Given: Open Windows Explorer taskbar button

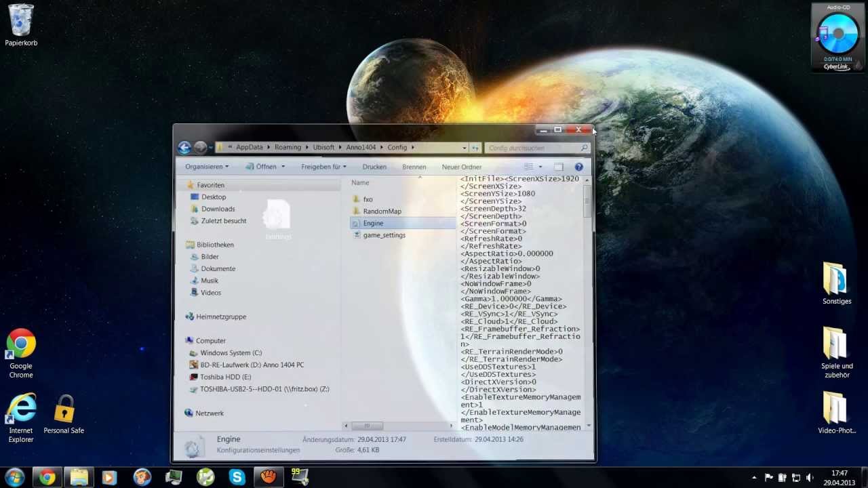Looking at the screenshot, I should click(x=79, y=477).
